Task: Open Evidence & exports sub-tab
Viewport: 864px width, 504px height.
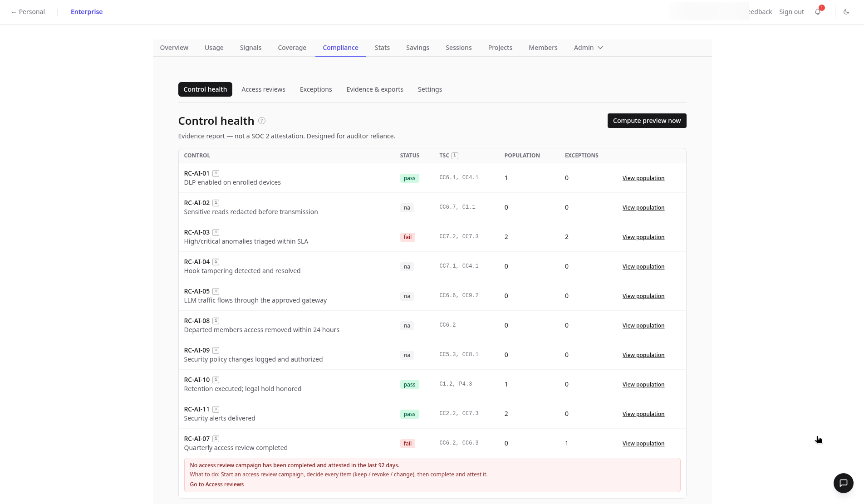Action: [x=375, y=89]
